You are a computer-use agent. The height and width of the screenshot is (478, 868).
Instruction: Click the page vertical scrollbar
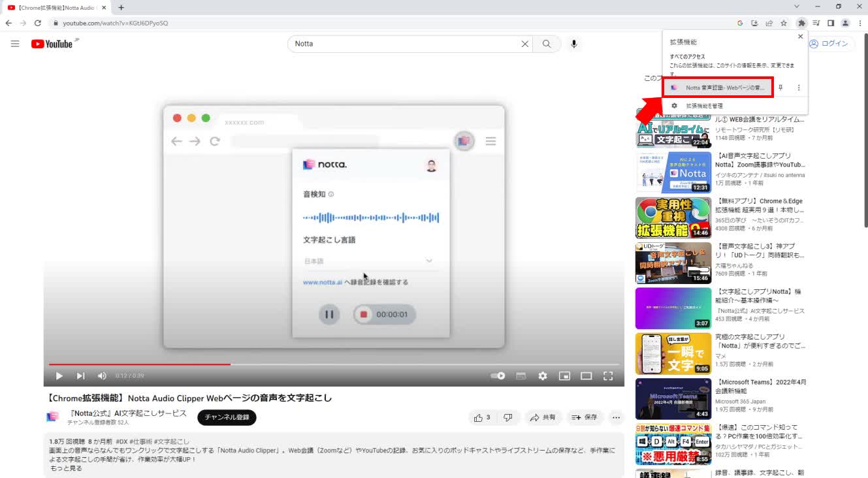[865, 131]
